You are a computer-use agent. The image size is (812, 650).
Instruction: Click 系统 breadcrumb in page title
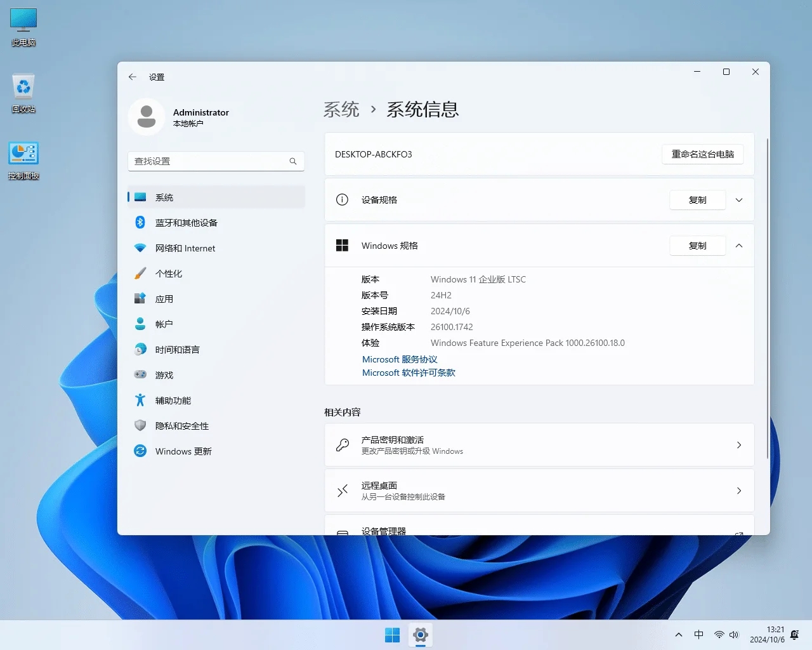tap(341, 110)
